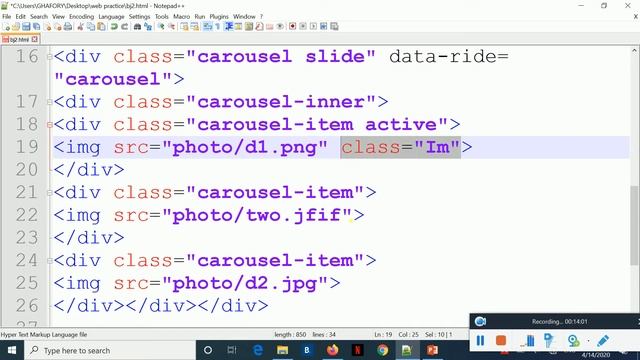Image resolution: width=640 pixels, height=360 pixels.
Task: Open the Language menu
Action: [111, 17]
